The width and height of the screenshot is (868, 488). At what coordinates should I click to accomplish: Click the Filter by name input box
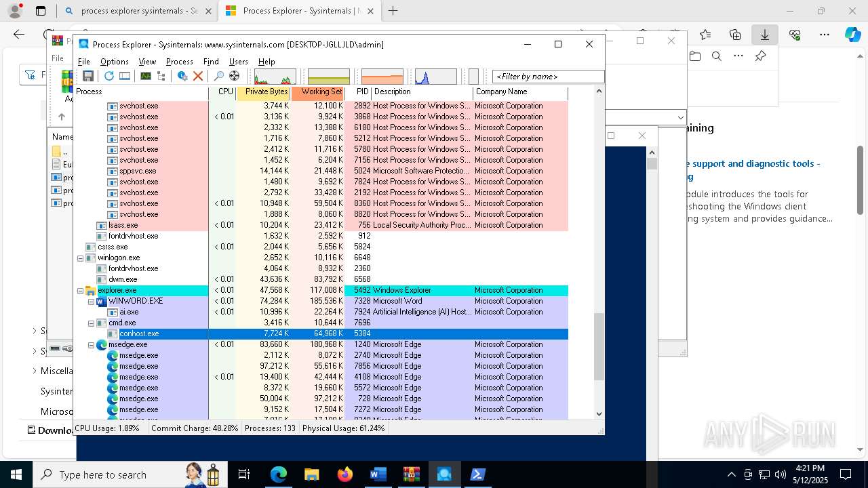(x=548, y=77)
